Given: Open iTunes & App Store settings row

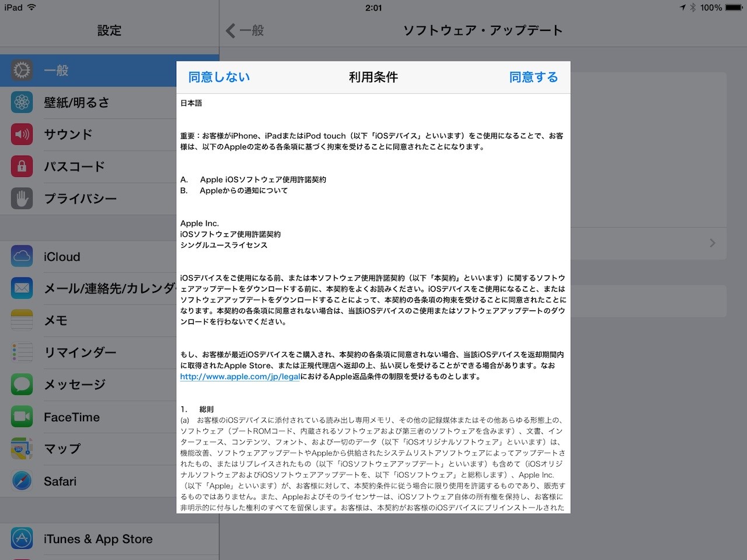Looking at the screenshot, I should [110, 538].
